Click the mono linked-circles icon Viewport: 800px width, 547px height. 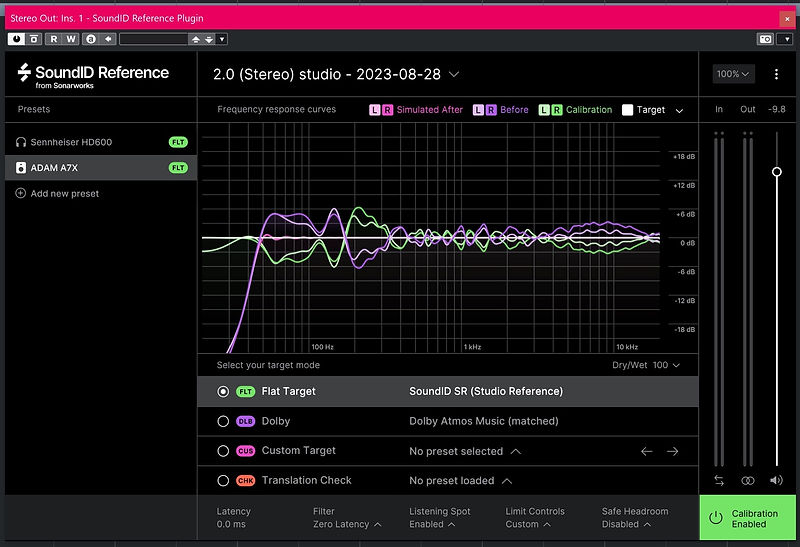pyautogui.click(x=747, y=480)
